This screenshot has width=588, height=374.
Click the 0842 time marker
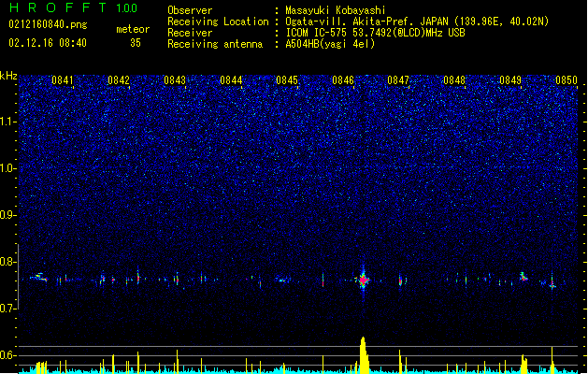(x=119, y=80)
